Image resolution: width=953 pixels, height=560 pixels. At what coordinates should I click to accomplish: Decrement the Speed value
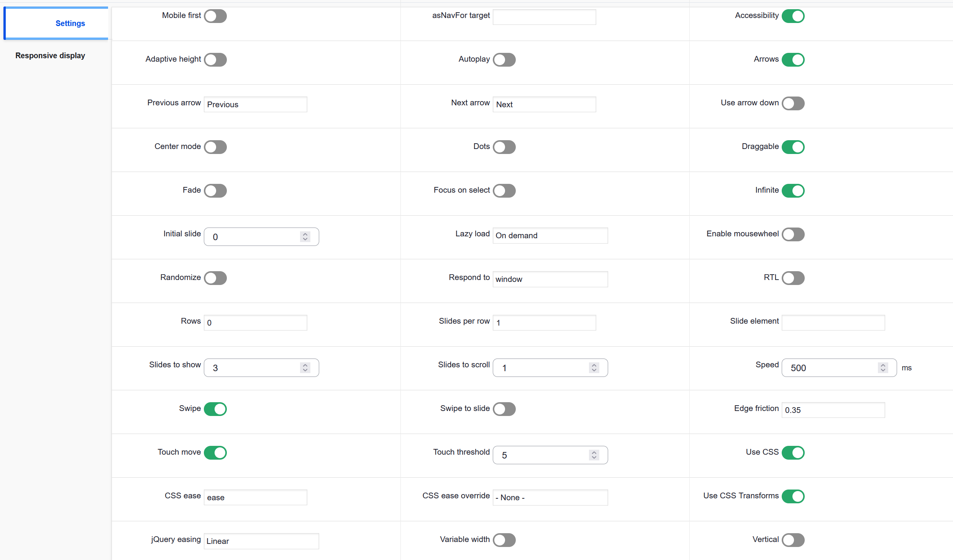883,370
